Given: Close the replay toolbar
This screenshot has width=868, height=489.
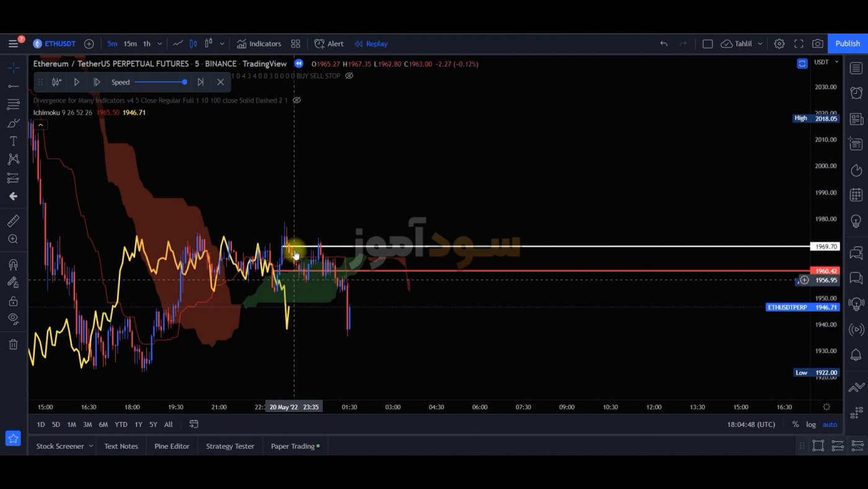Looking at the screenshot, I should pyautogui.click(x=220, y=82).
